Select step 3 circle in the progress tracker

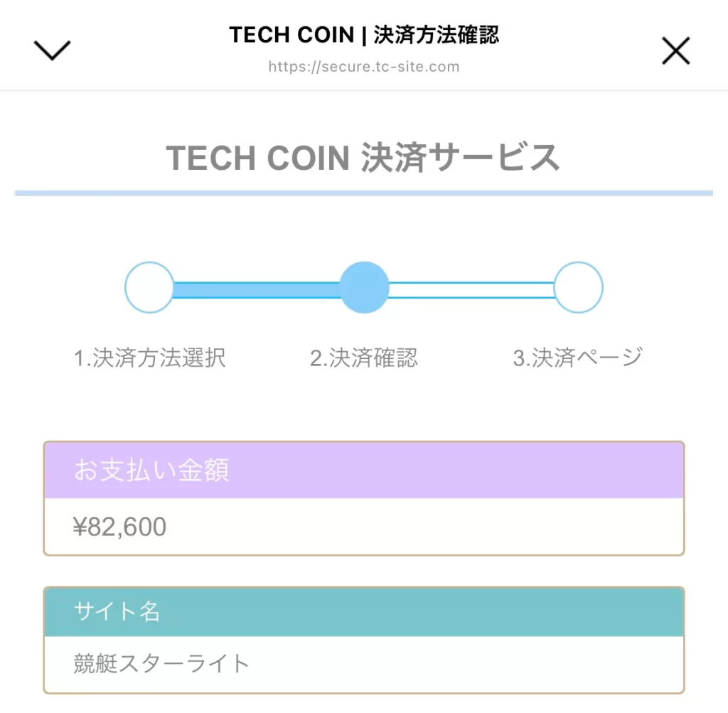[579, 287]
